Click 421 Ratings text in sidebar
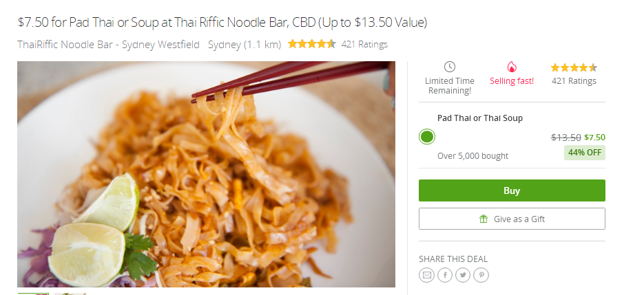This screenshot has height=295, width=644. click(574, 81)
